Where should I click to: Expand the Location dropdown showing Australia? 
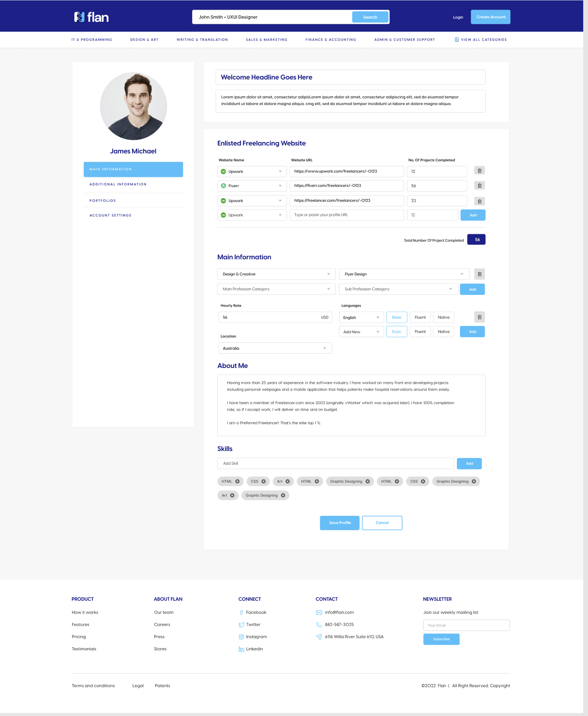click(x=275, y=348)
